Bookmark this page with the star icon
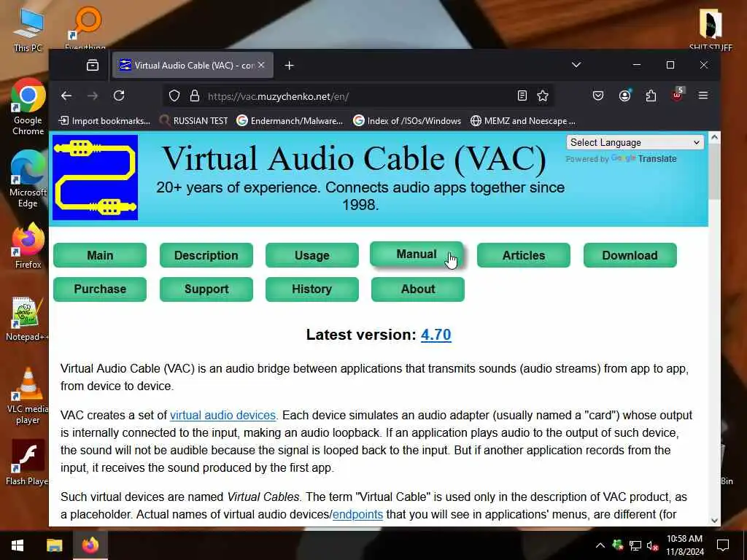 [x=543, y=96]
